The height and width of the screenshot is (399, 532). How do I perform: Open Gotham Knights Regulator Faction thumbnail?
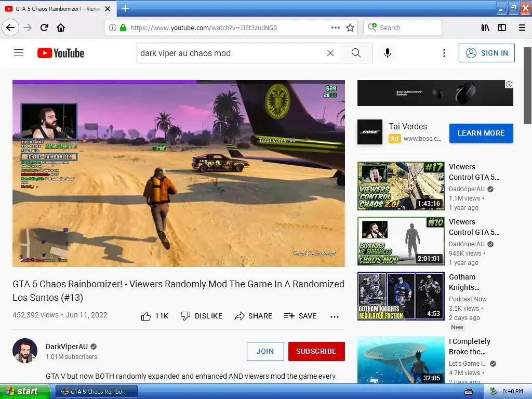(x=401, y=296)
